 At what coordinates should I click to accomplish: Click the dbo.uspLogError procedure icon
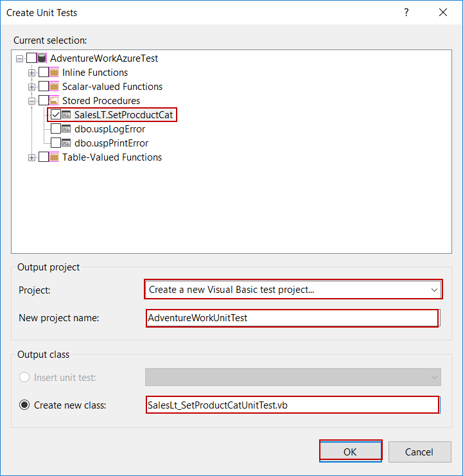tap(67, 129)
